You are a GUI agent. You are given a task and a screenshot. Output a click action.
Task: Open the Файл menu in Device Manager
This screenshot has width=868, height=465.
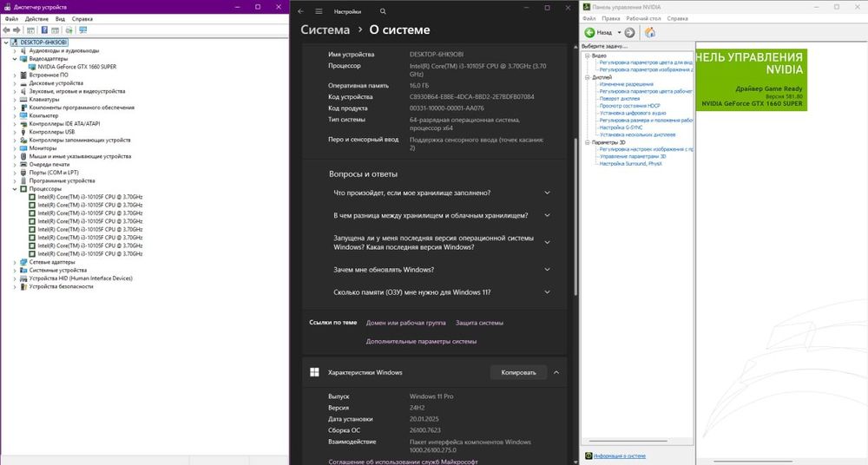click(x=11, y=19)
